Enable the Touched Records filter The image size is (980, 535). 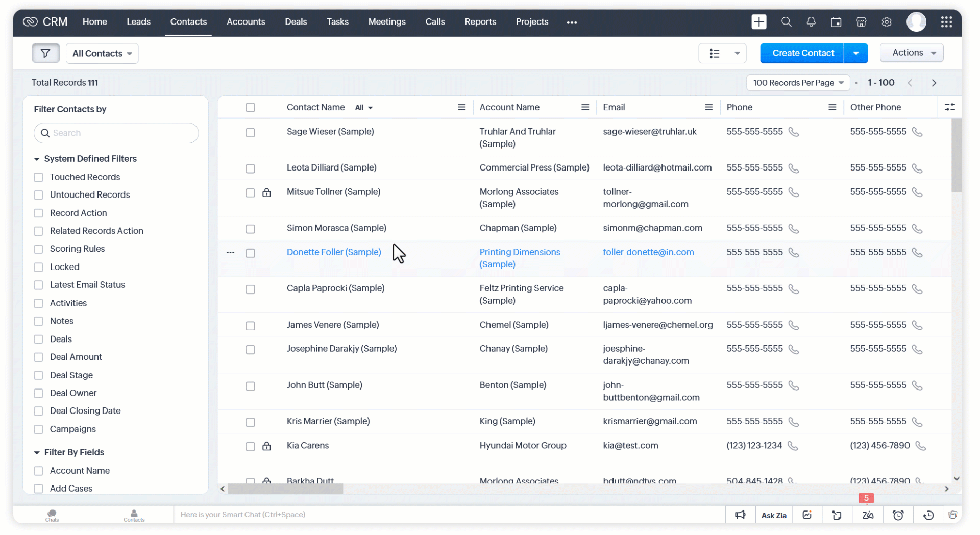coord(38,177)
